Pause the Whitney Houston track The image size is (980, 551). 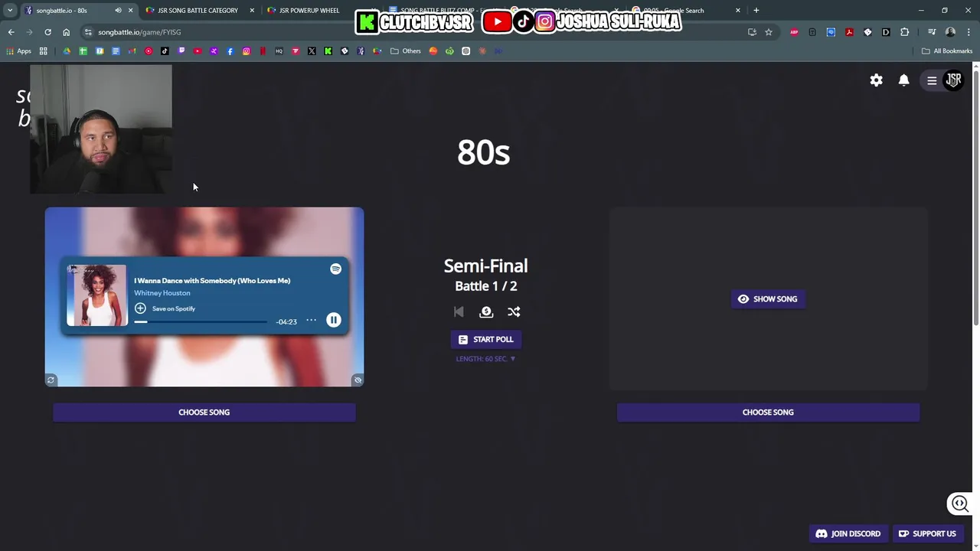[x=334, y=320]
